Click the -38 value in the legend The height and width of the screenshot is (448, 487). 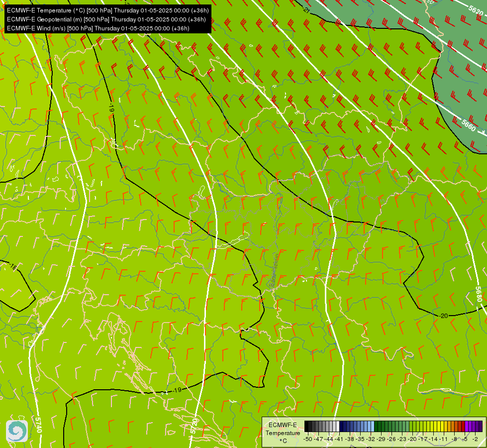point(350,439)
